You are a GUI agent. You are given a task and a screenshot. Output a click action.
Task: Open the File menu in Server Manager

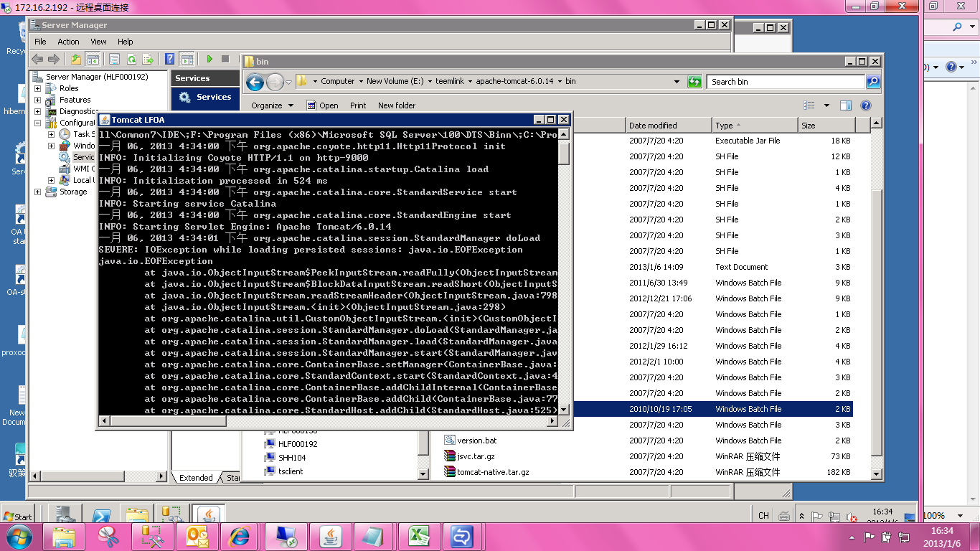click(x=40, y=42)
